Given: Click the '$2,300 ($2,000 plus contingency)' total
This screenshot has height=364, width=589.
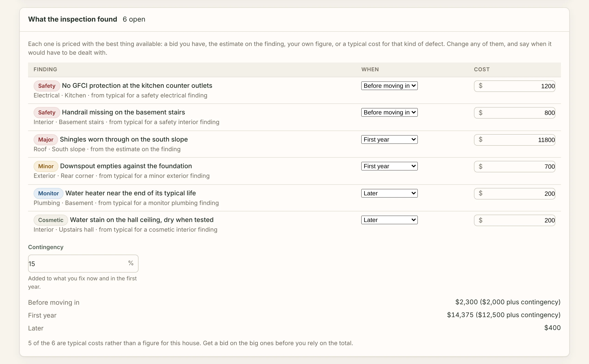Looking at the screenshot, I should (508, 302).
